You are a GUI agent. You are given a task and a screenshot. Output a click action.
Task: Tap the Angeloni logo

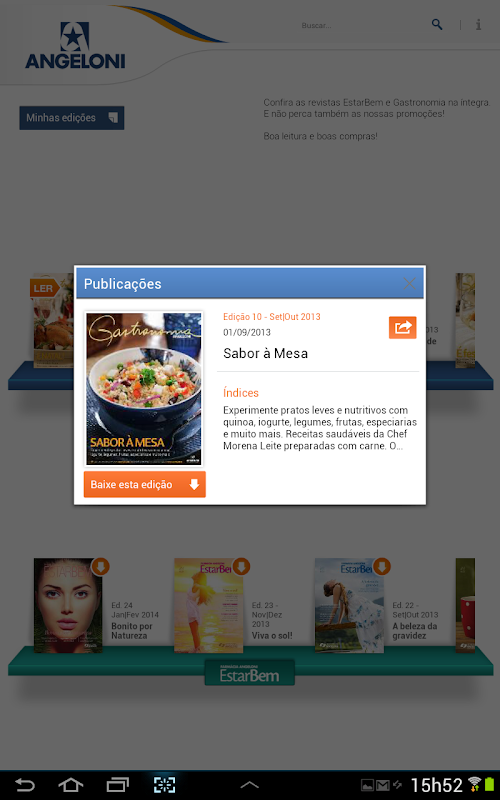point(75,45)
